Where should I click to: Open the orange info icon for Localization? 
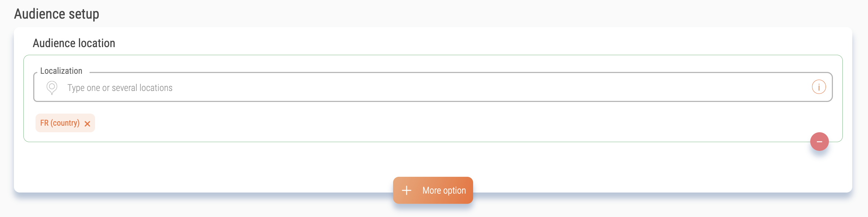819,87
